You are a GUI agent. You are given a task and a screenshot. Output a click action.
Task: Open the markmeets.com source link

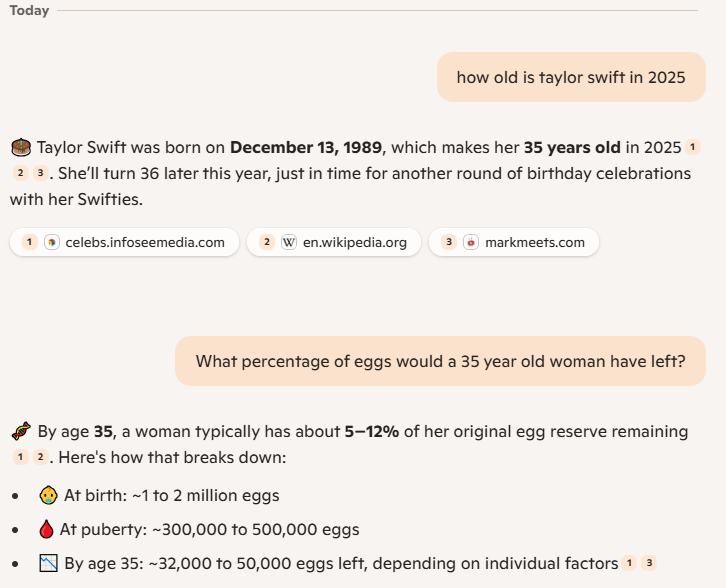[514, 242]
